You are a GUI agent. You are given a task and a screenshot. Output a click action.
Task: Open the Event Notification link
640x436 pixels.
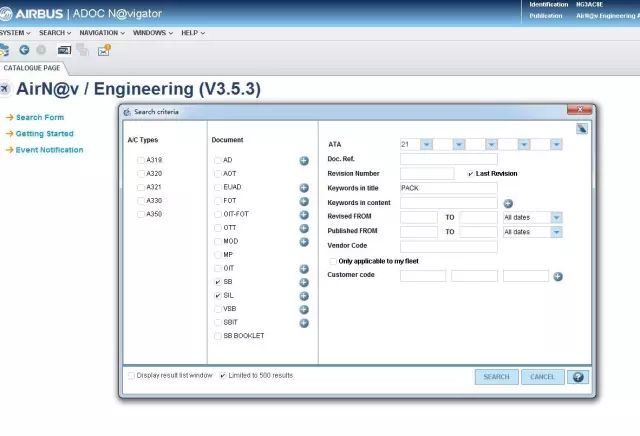pyautogui.click(x=49, y=150)
